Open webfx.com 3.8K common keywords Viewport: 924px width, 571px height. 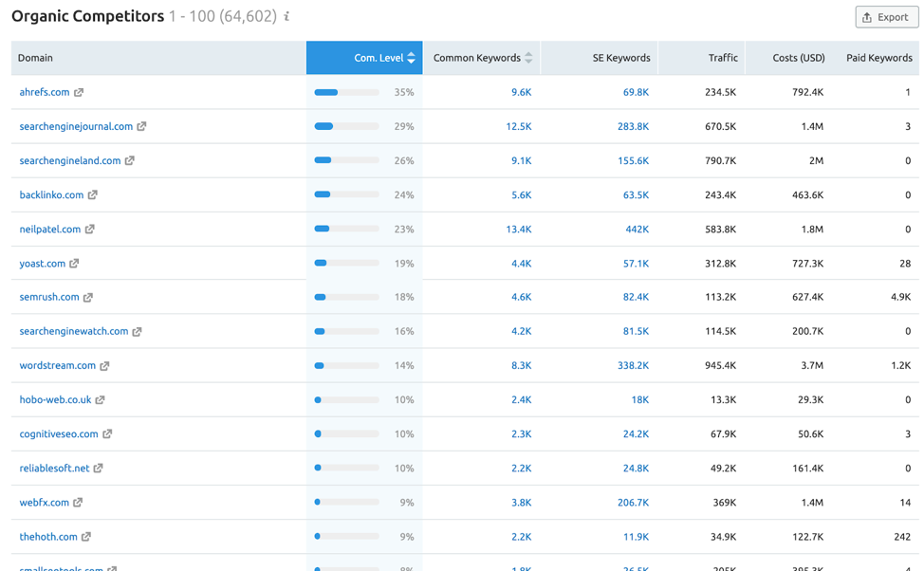click(x=521, y=502)
